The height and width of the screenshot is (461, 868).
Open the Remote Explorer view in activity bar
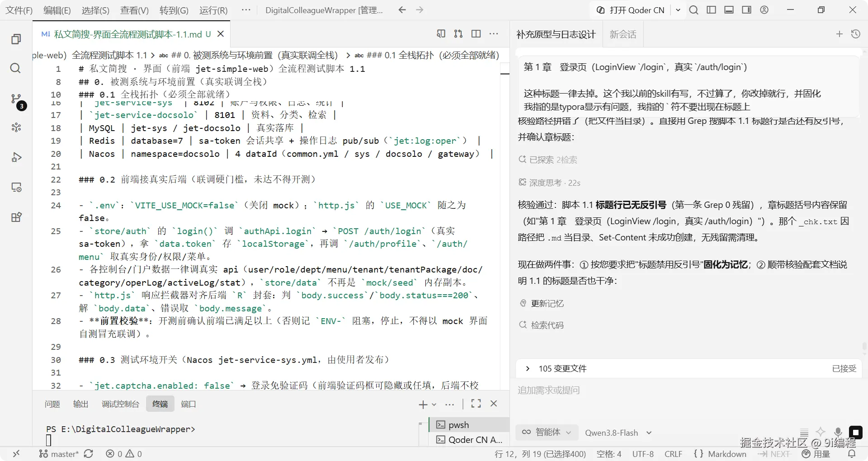tap(16, 187)
